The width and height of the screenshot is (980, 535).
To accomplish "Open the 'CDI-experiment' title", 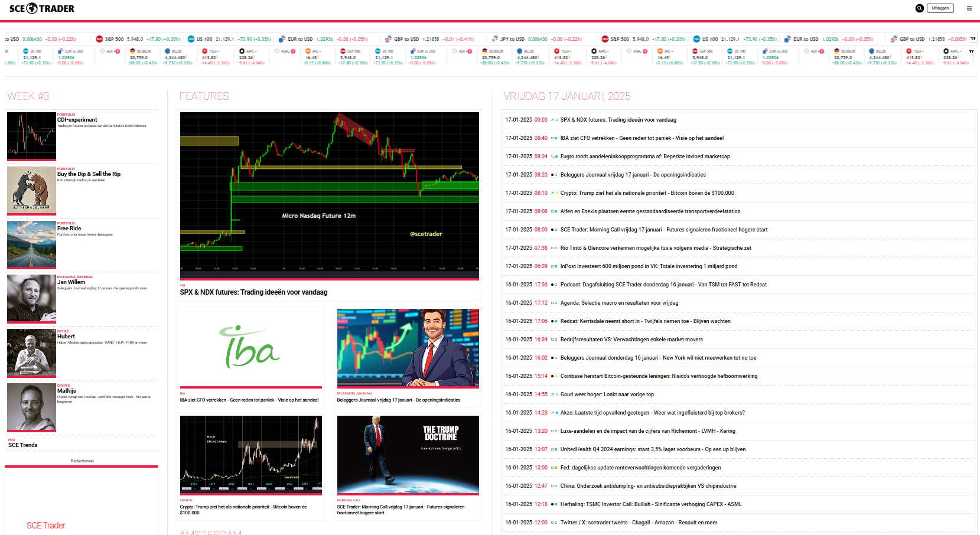I will click(77, 120).
